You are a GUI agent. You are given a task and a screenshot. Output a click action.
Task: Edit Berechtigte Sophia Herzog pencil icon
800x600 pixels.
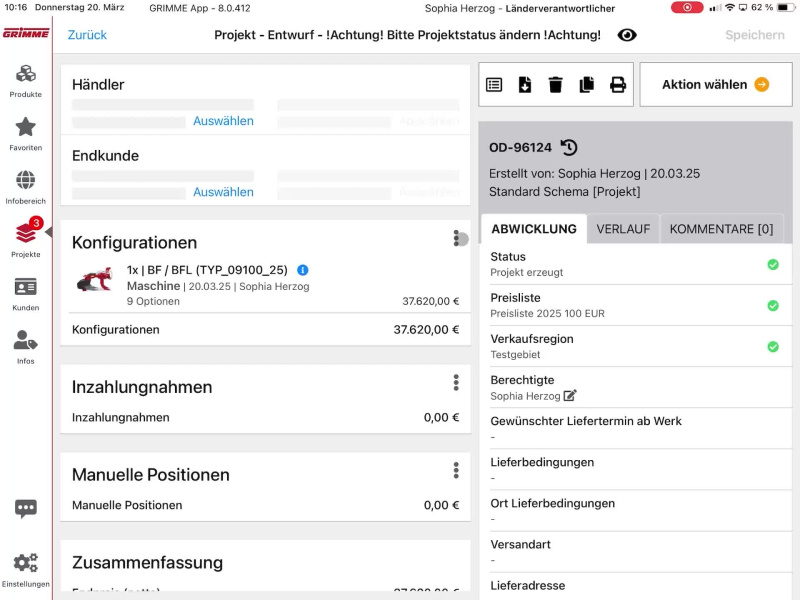click(570, 395)
